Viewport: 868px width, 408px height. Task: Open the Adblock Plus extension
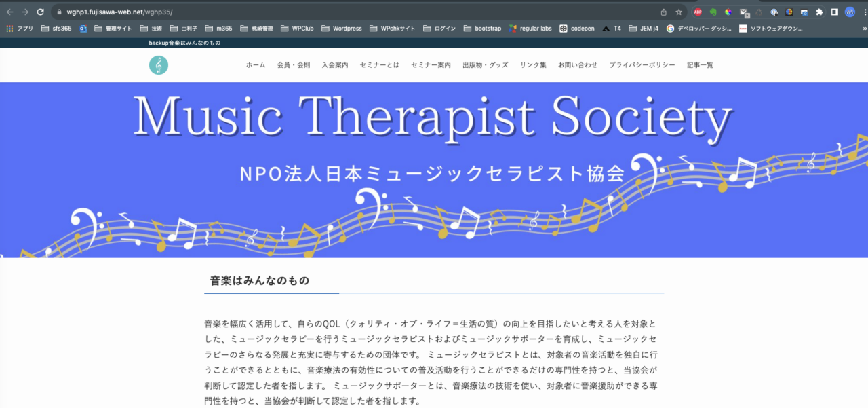click(x=698, y=12)
